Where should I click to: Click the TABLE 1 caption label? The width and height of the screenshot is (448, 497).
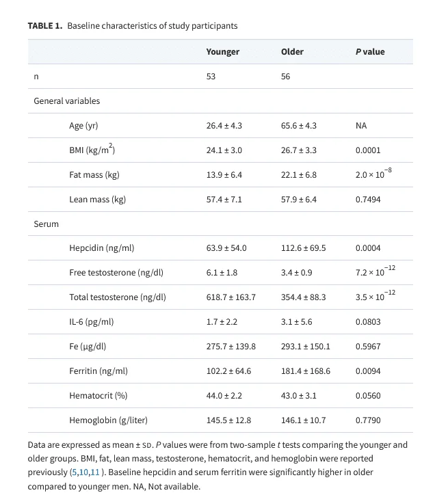coord(44,26)
